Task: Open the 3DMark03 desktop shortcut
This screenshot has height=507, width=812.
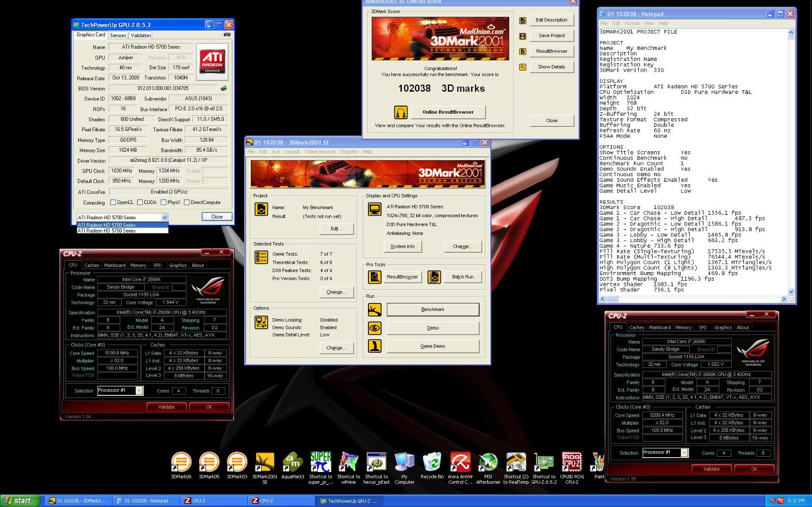Action: [x=236, y=462]
